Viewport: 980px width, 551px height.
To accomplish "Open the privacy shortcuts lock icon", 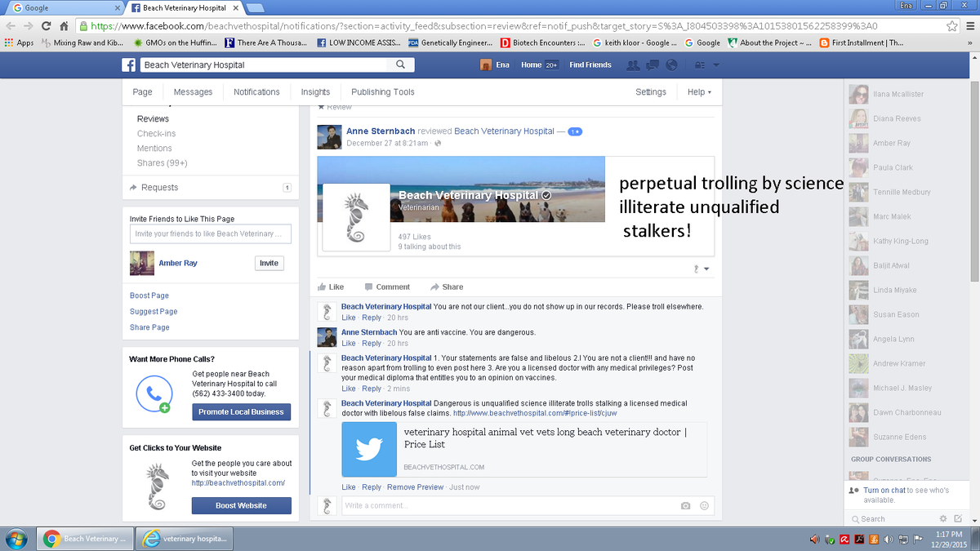I will coord(700,64).
